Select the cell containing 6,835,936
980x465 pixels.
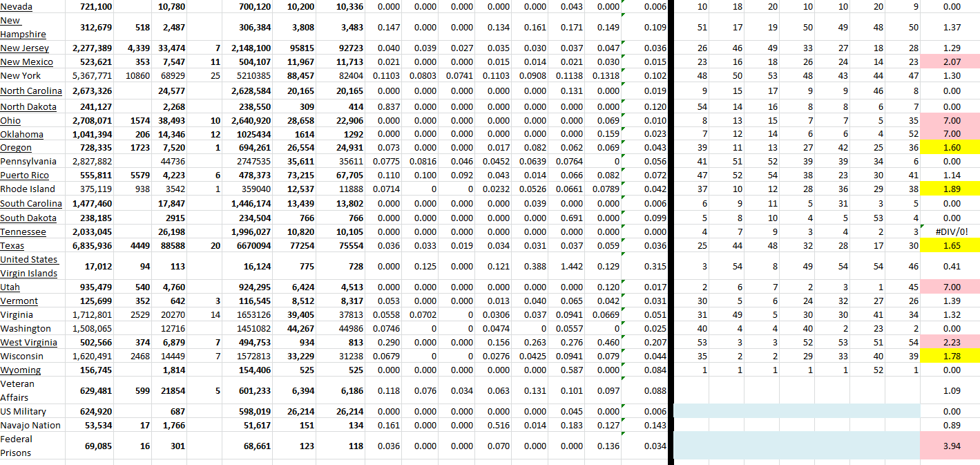pyautogui.click(x=92, y=246)
